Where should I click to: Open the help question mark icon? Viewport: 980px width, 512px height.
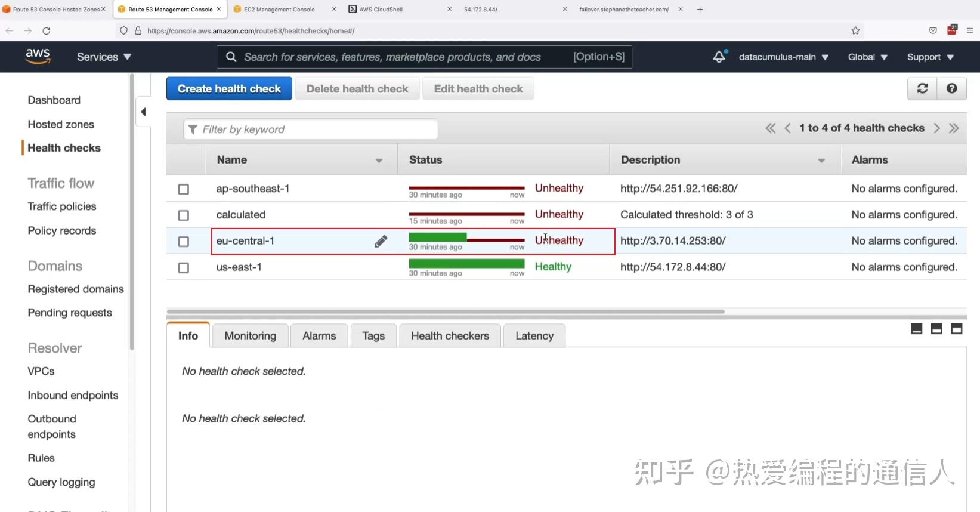(x=952, y=88)
